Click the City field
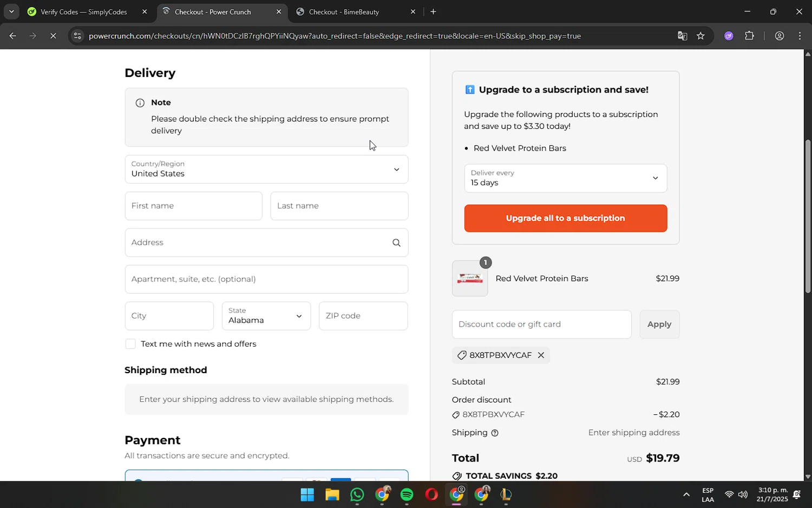 click(169, 316)
